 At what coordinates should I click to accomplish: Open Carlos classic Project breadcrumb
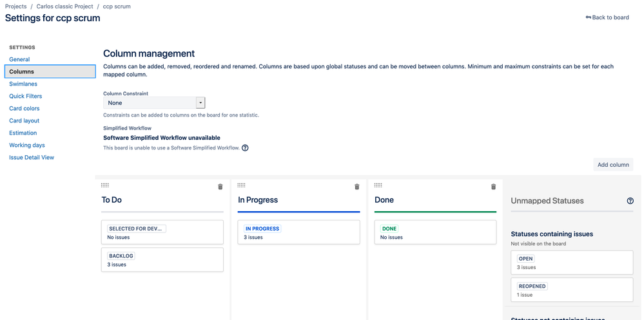tap(65, 6)
